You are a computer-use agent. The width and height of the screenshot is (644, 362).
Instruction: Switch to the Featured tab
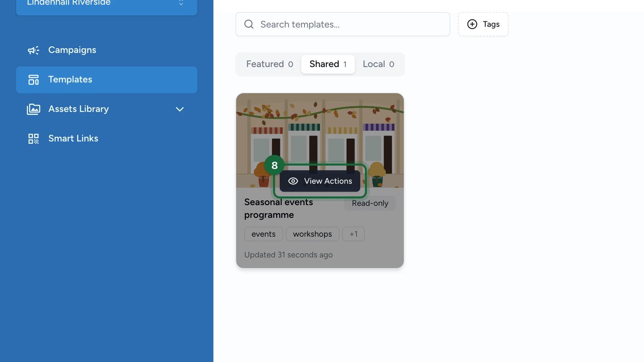click(270, 64)
